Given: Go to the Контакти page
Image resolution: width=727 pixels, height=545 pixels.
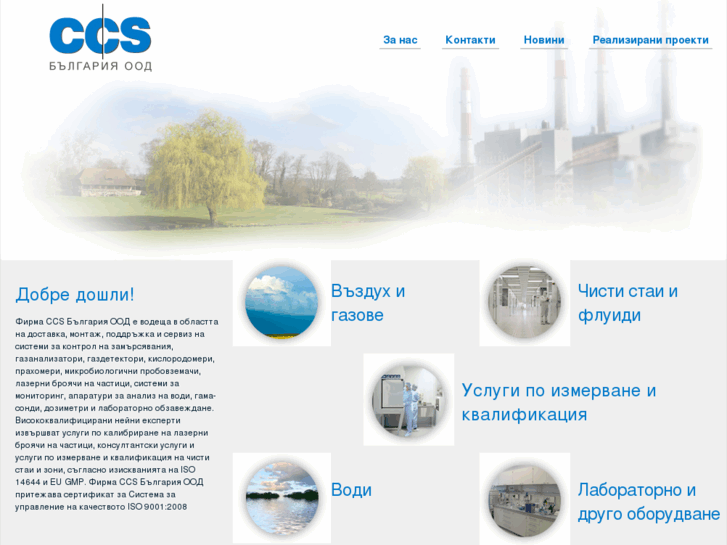Looking at the screenshot, I should tap(470, 40).
